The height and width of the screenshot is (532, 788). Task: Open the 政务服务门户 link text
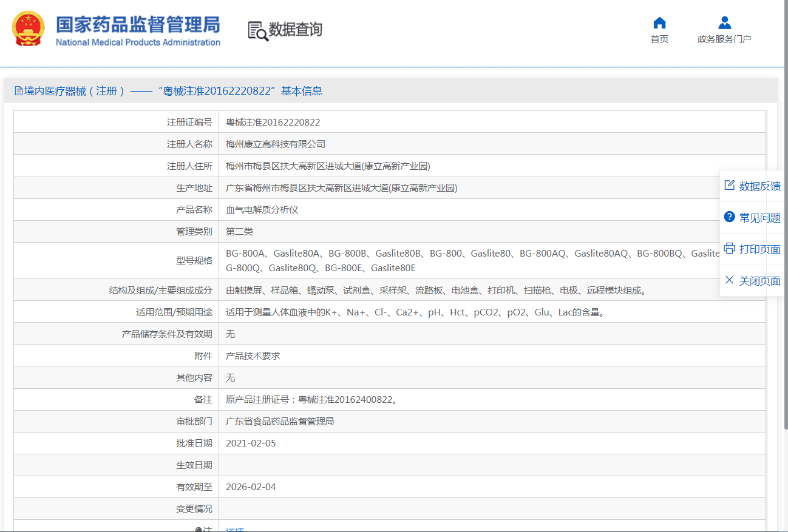tap(724, 39)
